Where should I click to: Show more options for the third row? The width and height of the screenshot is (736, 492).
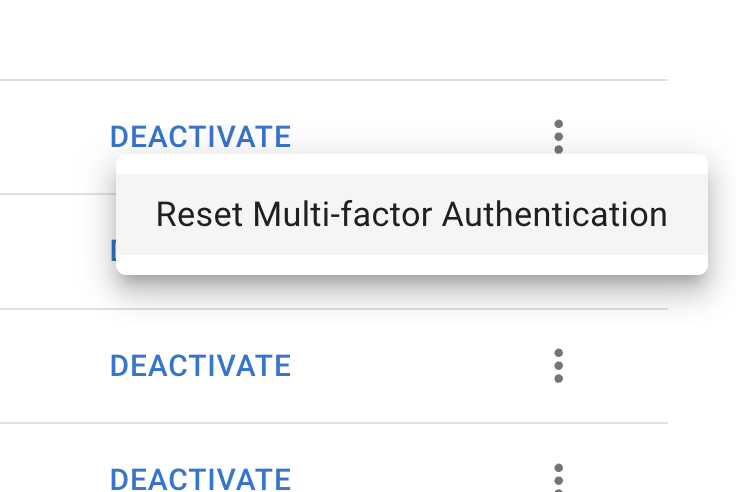point(558,366)
